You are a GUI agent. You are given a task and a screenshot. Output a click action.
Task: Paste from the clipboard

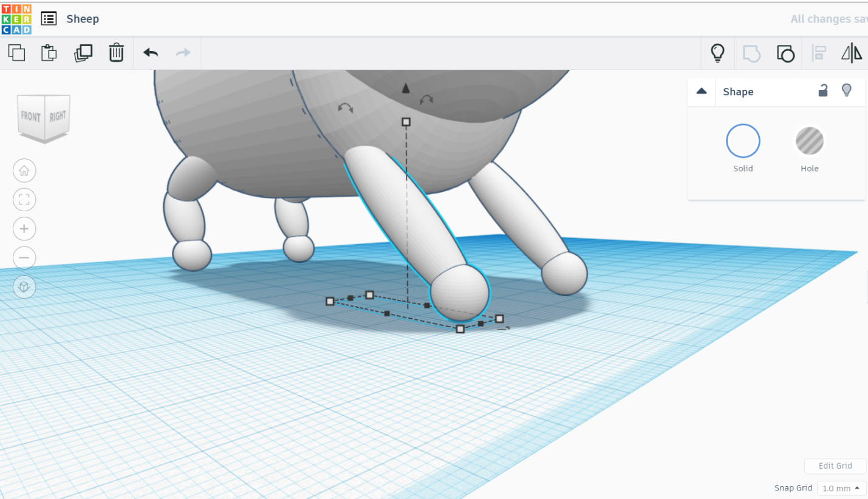pos(49,53)
